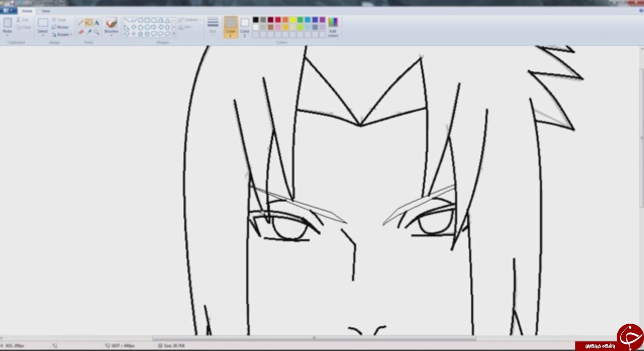This screenshot has width=644, height=351.
Task: Select the Fill with color bucket tool
Action: (88, 23)
